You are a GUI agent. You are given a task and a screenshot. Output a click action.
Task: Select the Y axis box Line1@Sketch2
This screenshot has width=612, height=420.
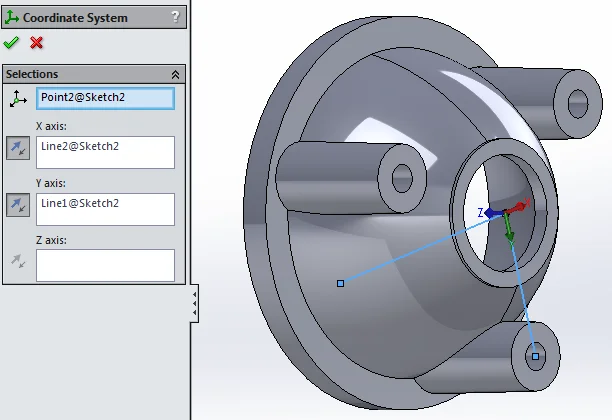105,208
